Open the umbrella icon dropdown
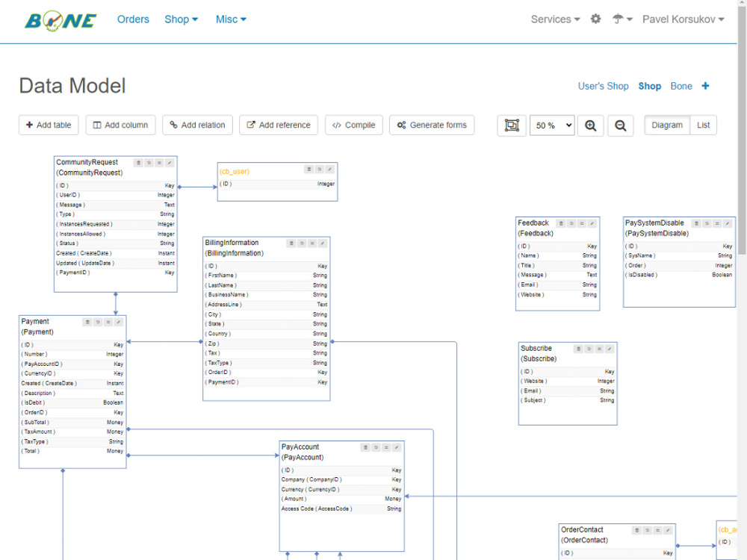747x560 pixels. (x=622, y=19)
